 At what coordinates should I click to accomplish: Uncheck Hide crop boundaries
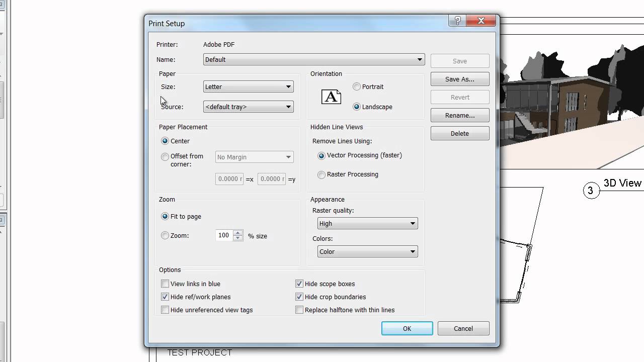click(331, 297)
